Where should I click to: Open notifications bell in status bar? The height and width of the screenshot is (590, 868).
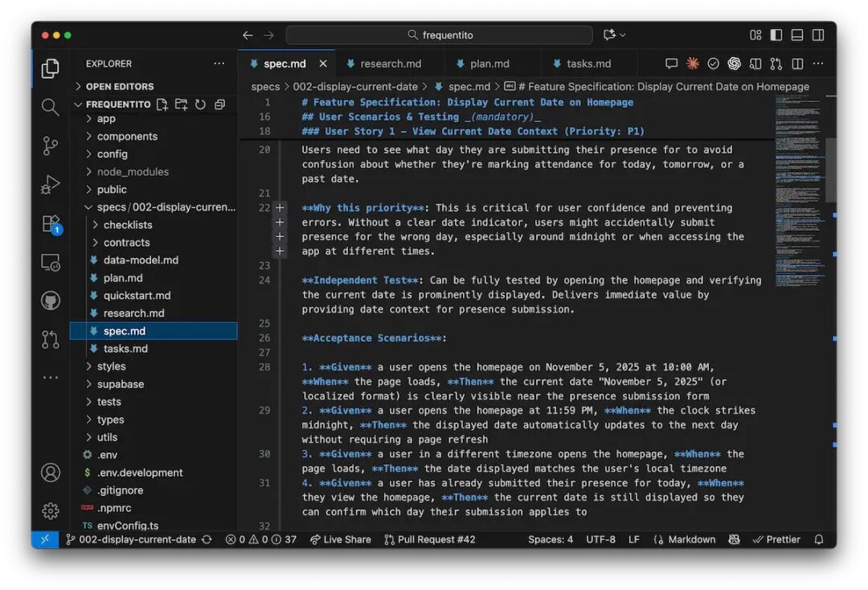tap(819, 539)
